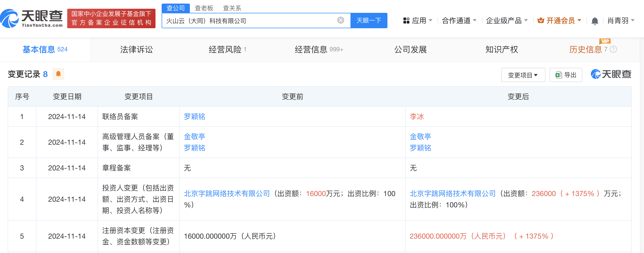Click the help question mark beside 历史信息

point(613,49)
